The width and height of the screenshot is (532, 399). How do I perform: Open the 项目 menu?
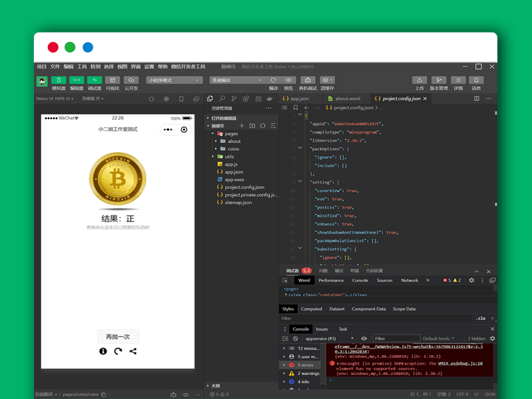coord(41,66)
